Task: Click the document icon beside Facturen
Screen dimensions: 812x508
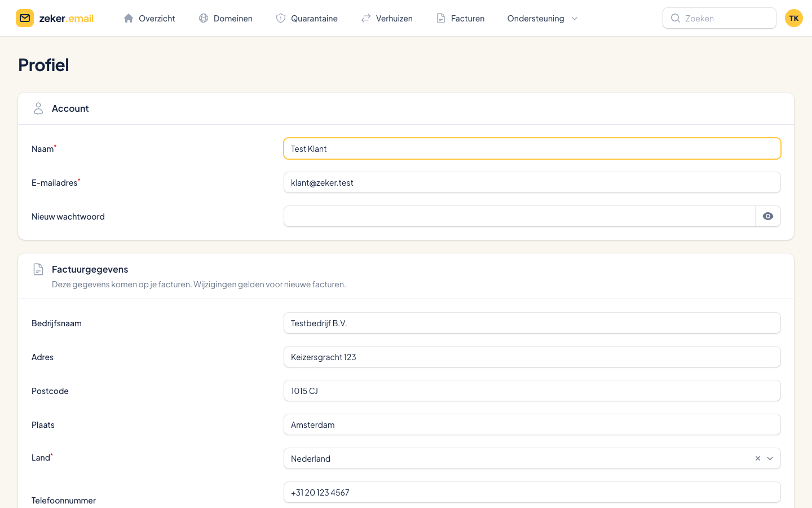Action: pyautogui.click(x=441, y=18)
